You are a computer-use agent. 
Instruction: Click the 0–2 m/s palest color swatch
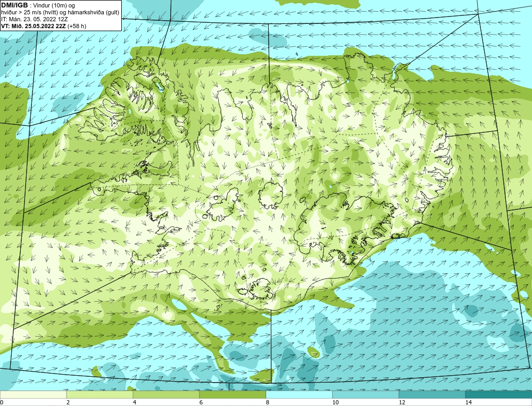point(33,394)
